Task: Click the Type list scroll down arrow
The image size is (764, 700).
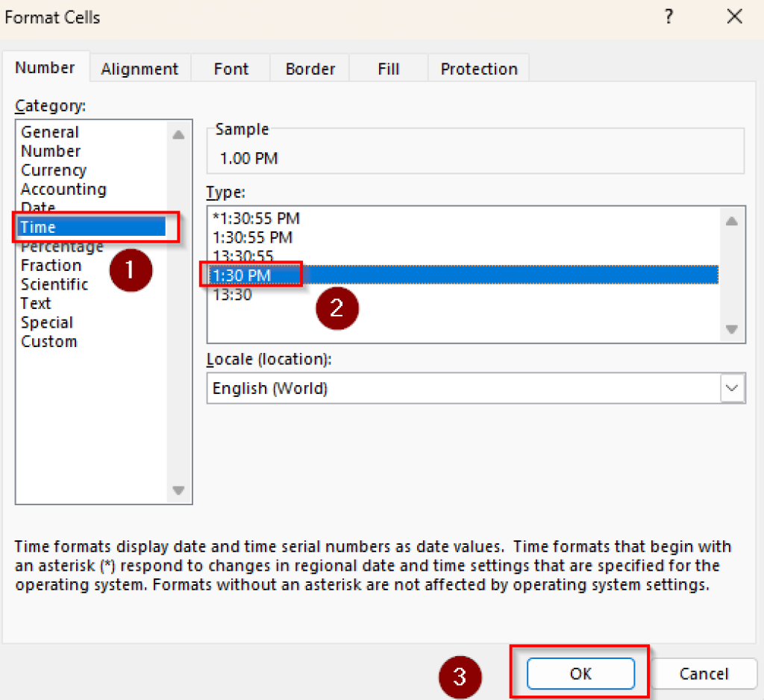Action: 731,329
